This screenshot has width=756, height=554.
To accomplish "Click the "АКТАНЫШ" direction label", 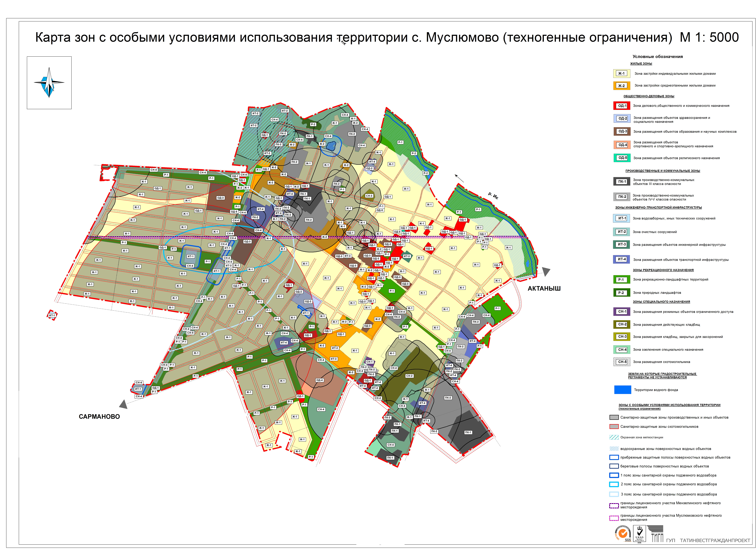I will pos(544,288).
